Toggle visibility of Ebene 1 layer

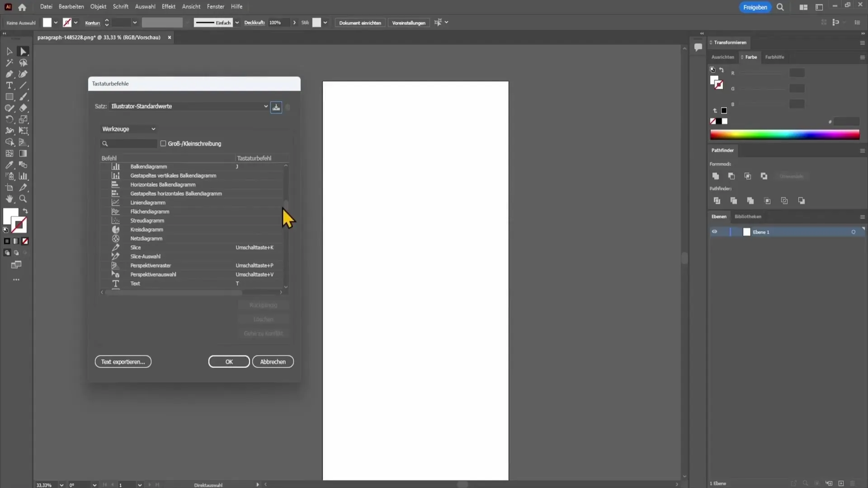[715, 232]
